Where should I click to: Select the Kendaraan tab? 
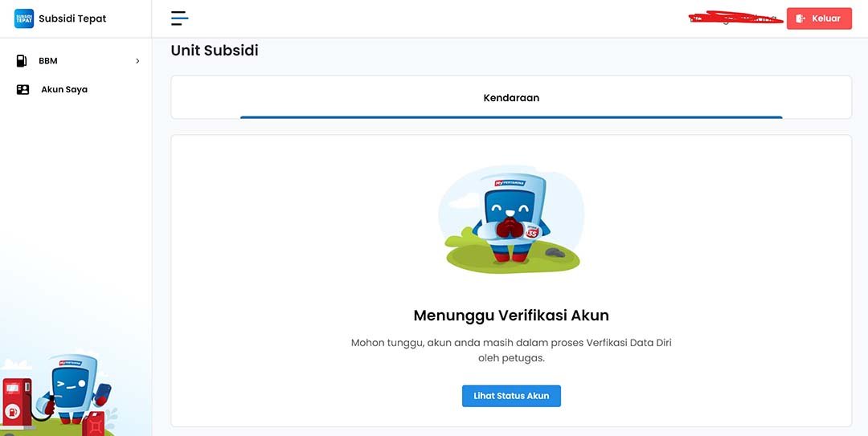point(511,98)
